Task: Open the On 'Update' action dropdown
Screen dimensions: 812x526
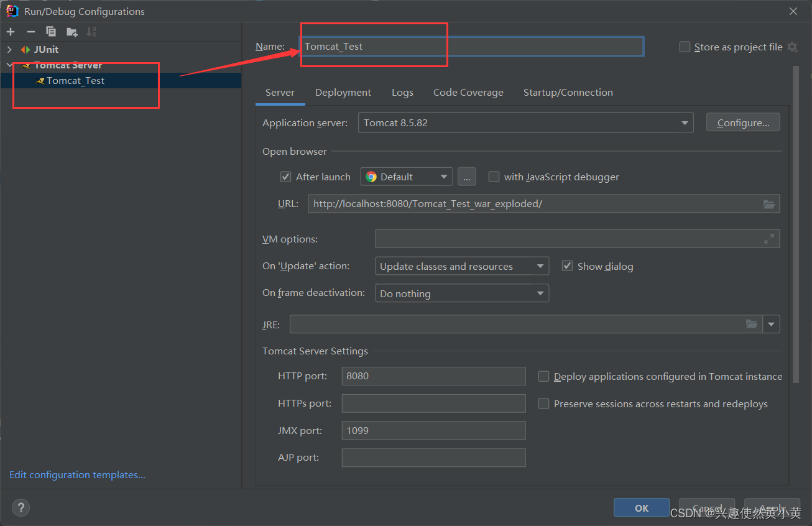Action: point(462,266)
